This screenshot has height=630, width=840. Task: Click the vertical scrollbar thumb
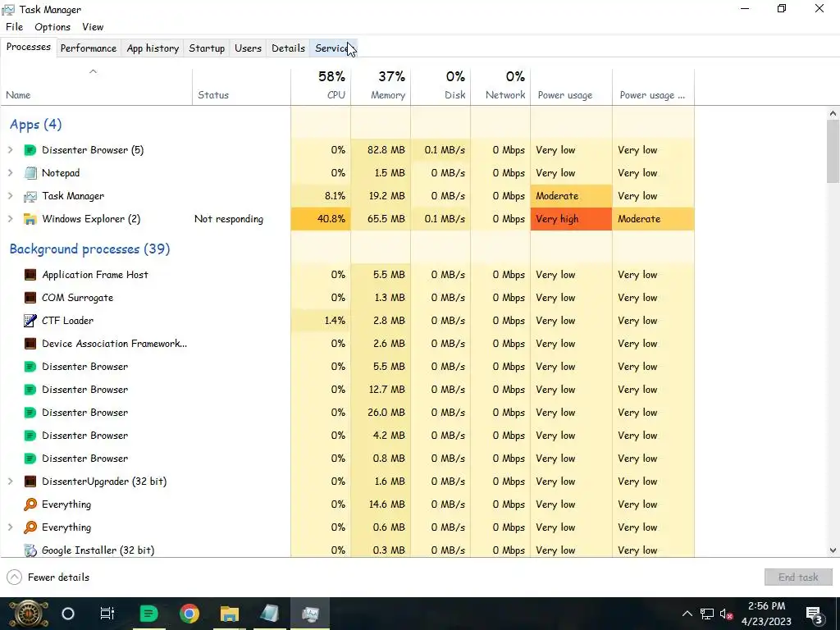coord(833,151)
